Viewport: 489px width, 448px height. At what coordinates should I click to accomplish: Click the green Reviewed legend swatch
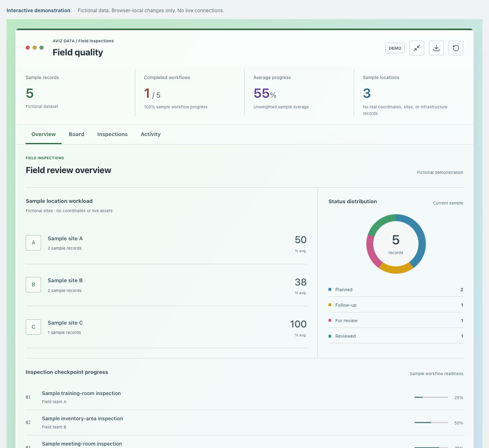[x=330, y=336]
